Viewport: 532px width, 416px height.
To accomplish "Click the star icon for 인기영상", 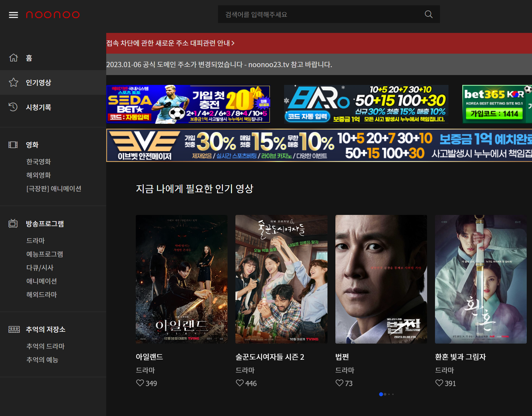I will pos(13,82).
